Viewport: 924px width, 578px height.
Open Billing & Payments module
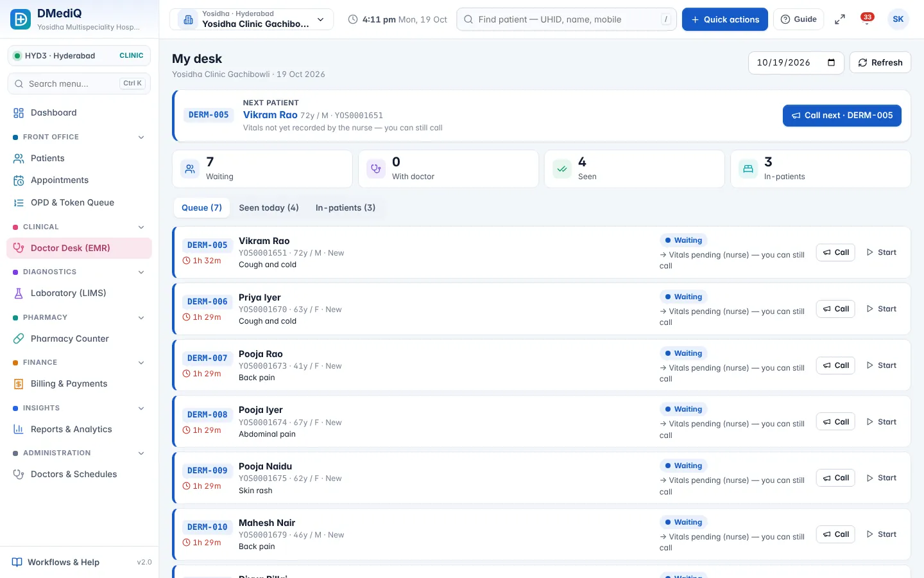coord(79,384)
